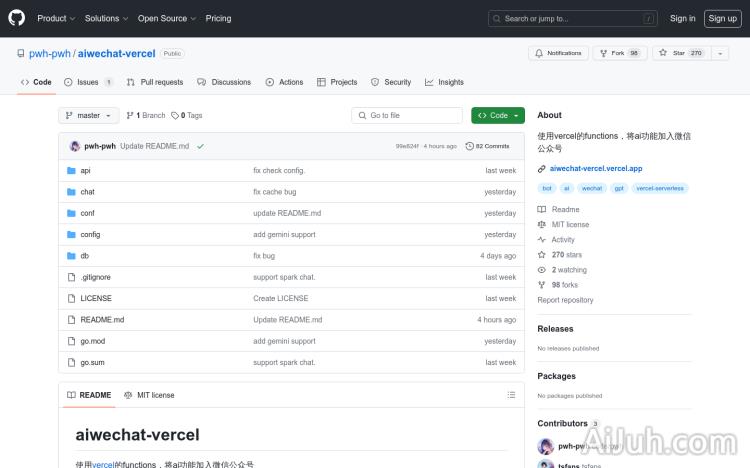Fork this repository

[619, 53]
